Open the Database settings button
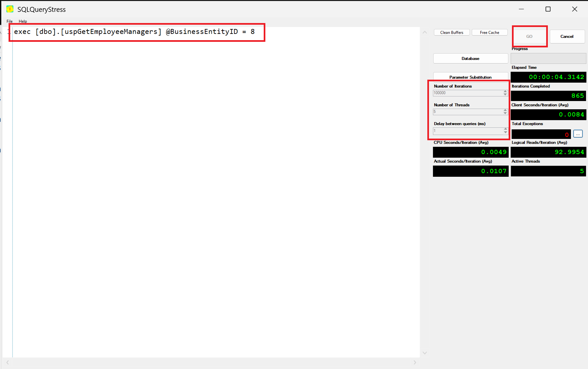588x369 pixels. 470,58
